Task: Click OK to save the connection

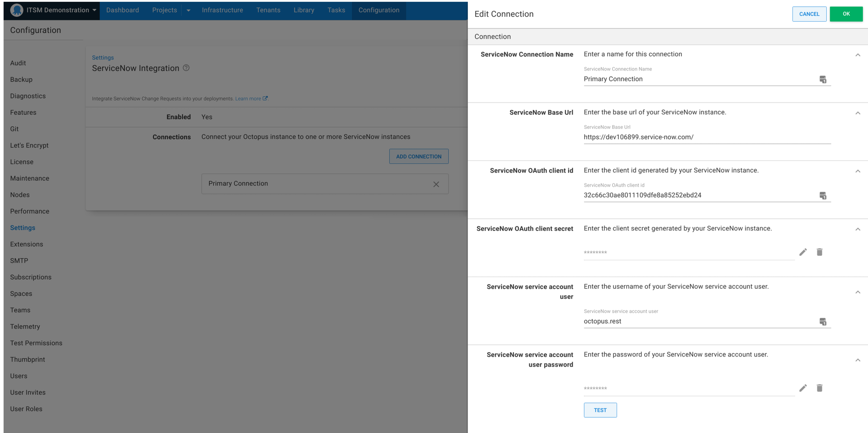Action: [x=846, y=14]
